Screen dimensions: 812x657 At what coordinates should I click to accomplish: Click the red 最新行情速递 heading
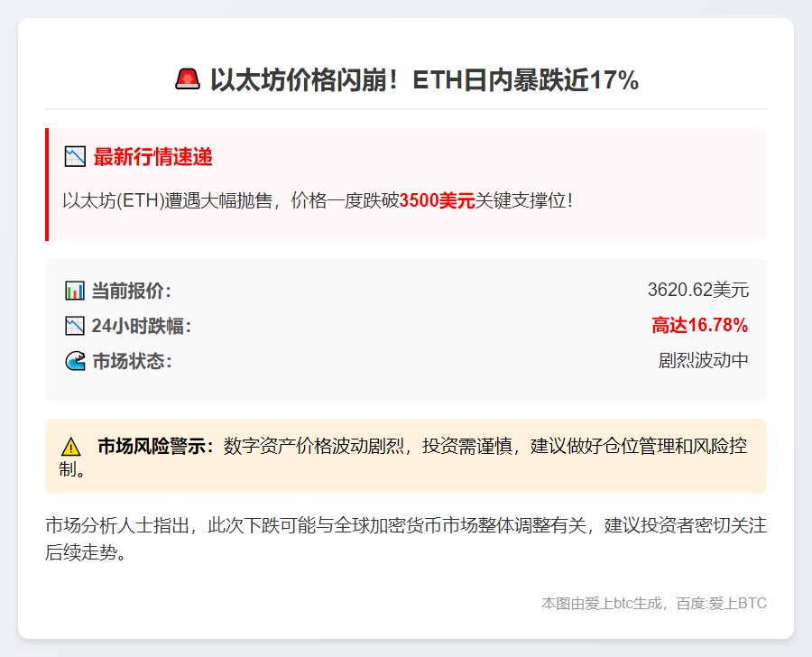click(x=152, y=157)
